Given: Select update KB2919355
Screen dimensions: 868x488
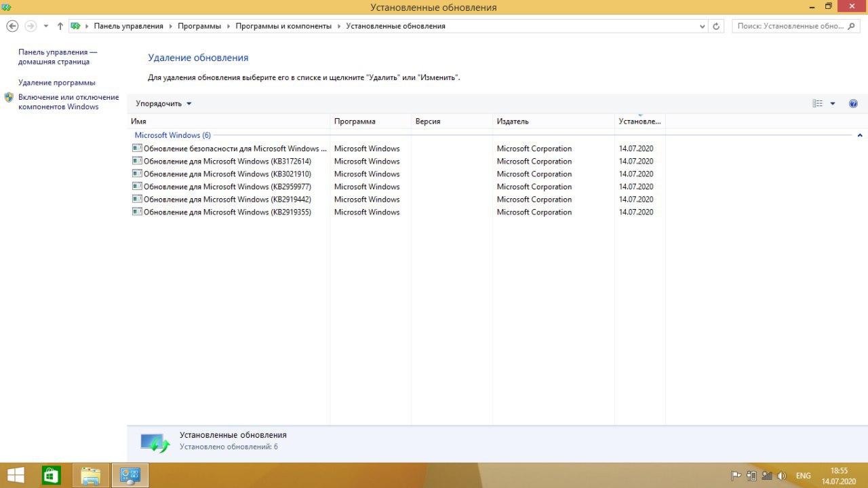Looking at the screenshot, I should point(396,212).
